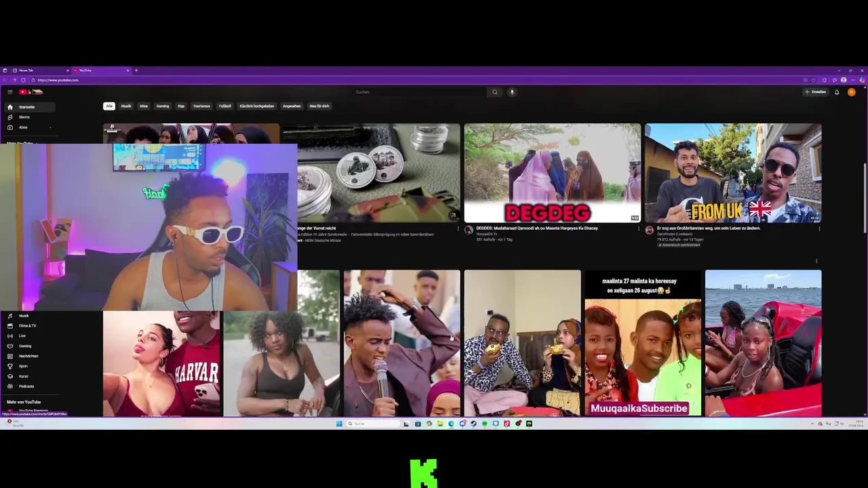Open Musik in the sidebar
This screenshot has height=488, width=868.
coord(28,316)
